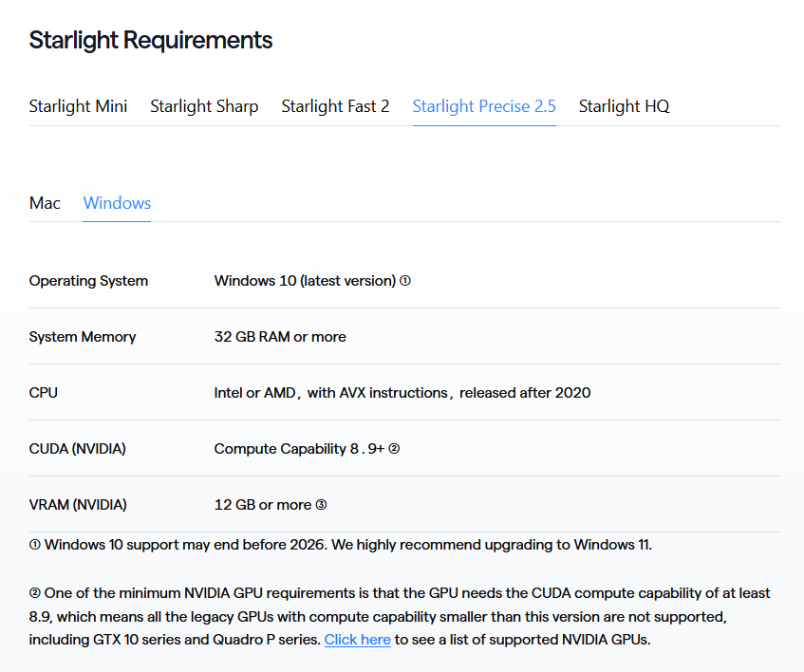Screen dimensions: 804x672
Task: Click the Starlight Requirements heading
Action: pos(151,40)
